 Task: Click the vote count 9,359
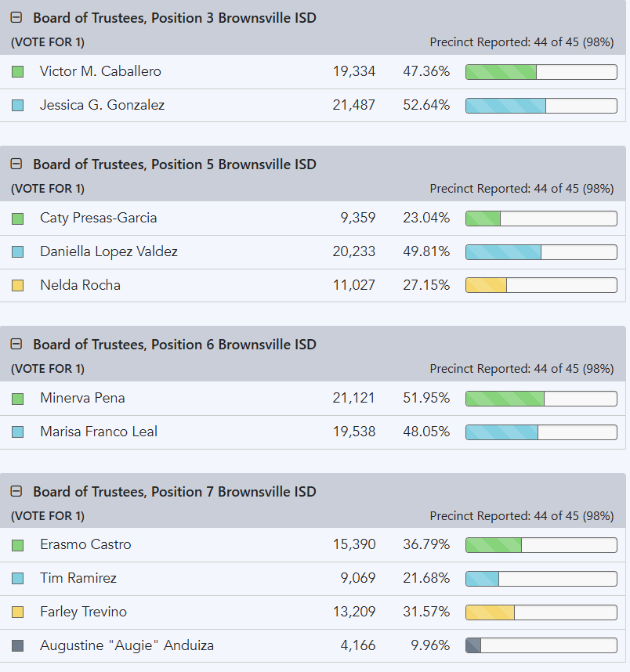358,218
